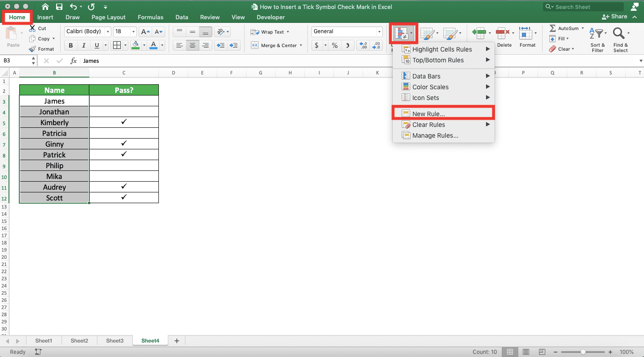Click the Increase Font Size icon
This screenshot has height=357, width=644.
point(144,31)
